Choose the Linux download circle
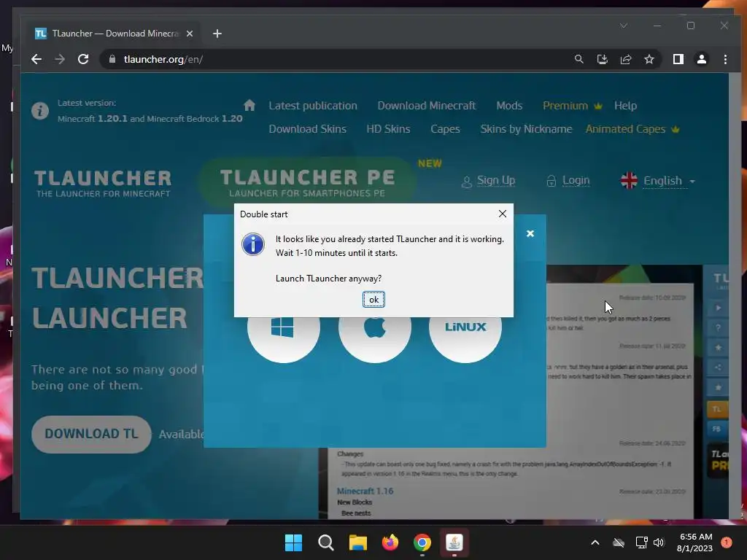 (465, 327)
